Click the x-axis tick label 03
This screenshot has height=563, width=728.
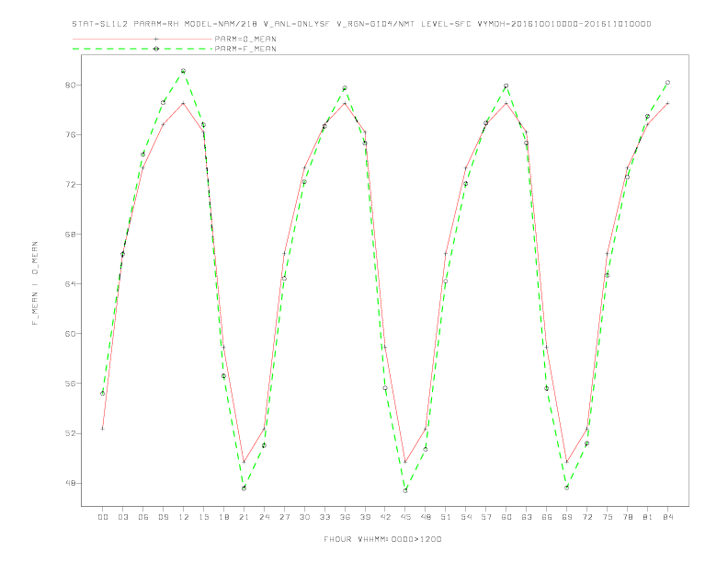pyautogui.click(x=122, y=517)
